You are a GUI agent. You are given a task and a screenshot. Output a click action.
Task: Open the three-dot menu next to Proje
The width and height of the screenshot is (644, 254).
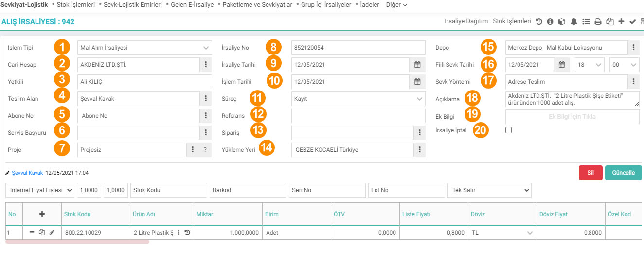(193, 150)
